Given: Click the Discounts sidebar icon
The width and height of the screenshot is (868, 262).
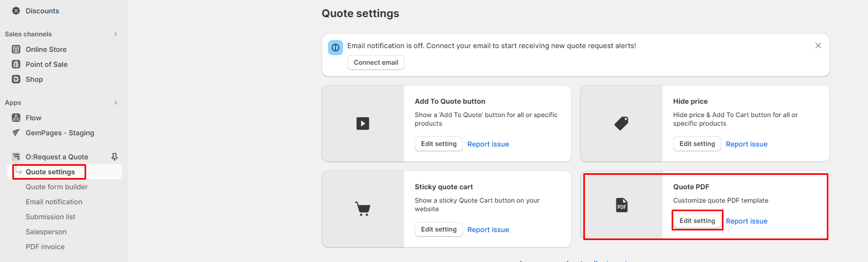Looking at the screenshot, I should (x=16, y=11).
